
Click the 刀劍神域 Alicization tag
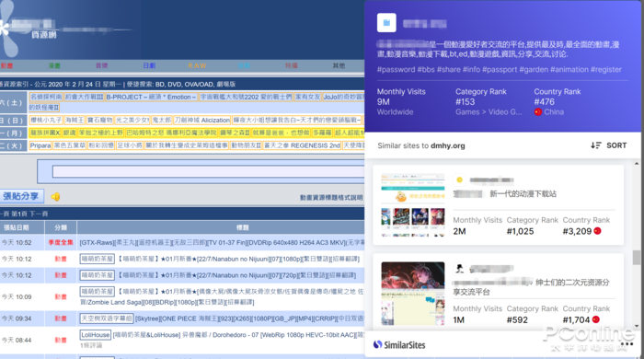(201, 120)
